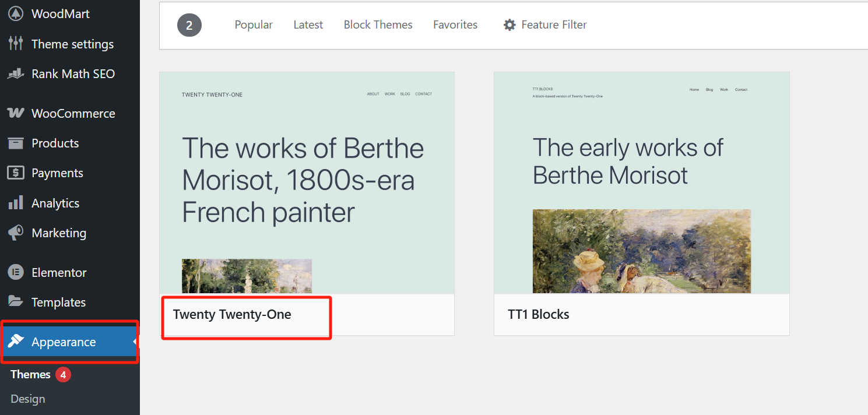Click the Templates folder icon
This screenshot has width=868, height=415.
click(16, 302)
